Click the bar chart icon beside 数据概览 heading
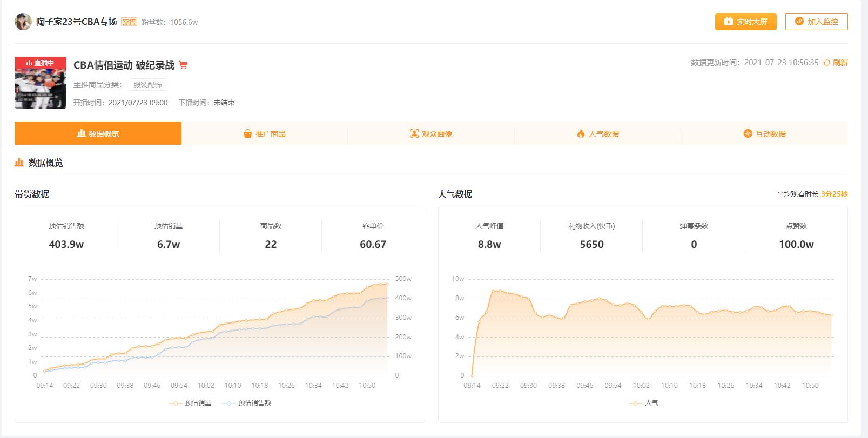Screen dimensions: 868x438 coord(19,163)
